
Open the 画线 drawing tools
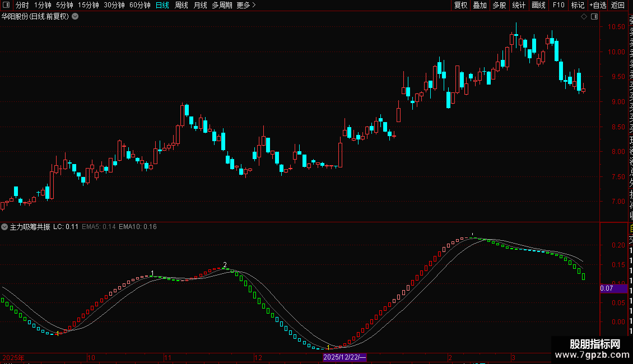pos(538,5)
